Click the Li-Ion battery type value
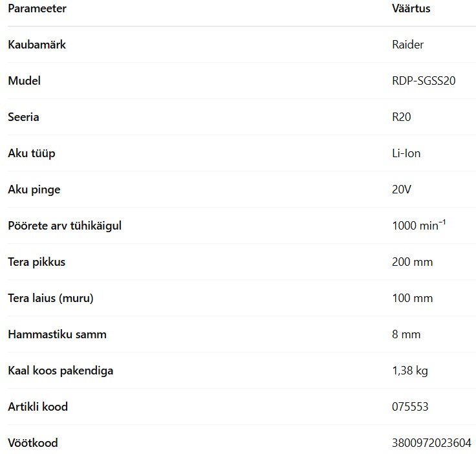 tap(406, 153)
